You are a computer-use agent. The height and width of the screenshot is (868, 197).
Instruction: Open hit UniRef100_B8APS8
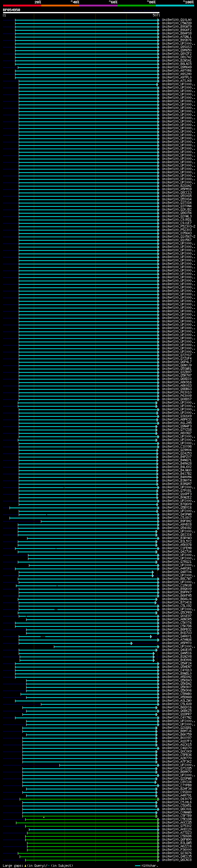[x=176, y=33]
